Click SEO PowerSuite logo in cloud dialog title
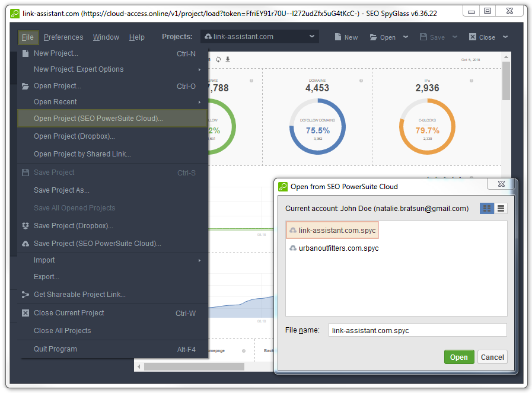 pyautogui.click(x=283, y=187)
